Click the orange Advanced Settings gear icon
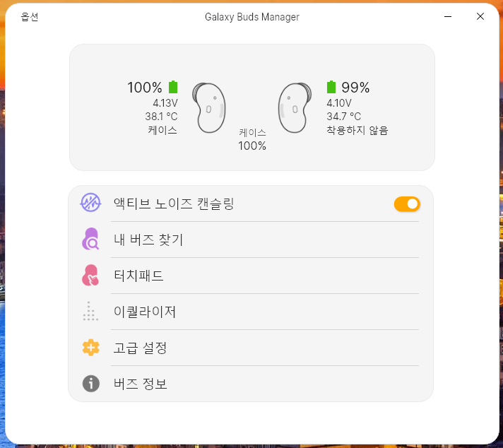The height and width of the screenshot is (448, 503). click(90, 348)
